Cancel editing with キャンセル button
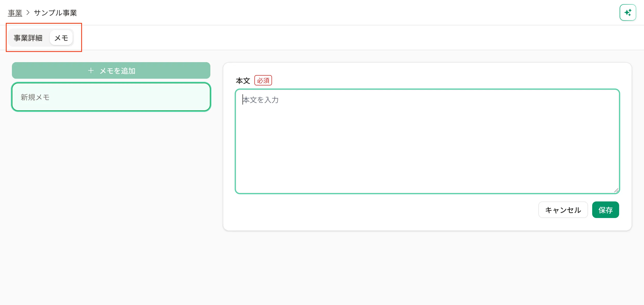Screen dimensions: 644x305 pyautogui.click(x=563, y=210)
